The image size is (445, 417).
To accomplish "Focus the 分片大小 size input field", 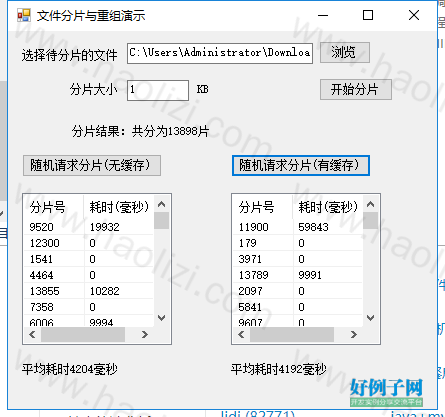I will (x=158, y=90).
